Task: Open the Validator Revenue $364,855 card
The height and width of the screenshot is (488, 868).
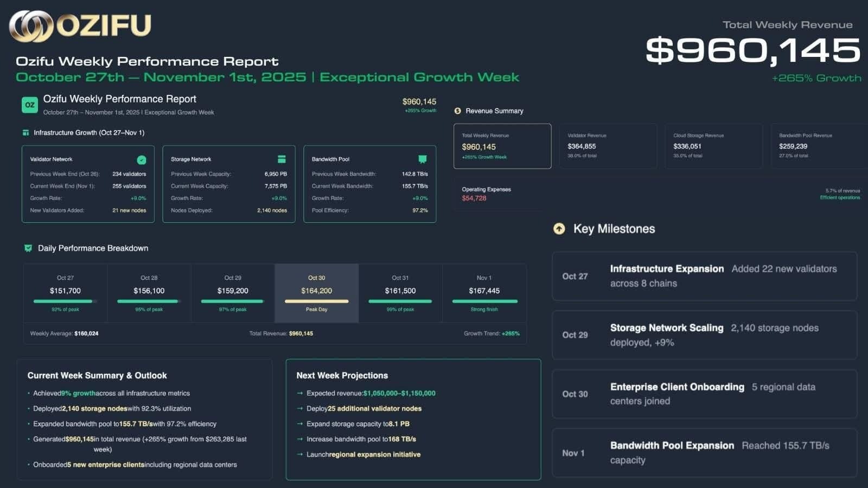Action: (608, 146)
